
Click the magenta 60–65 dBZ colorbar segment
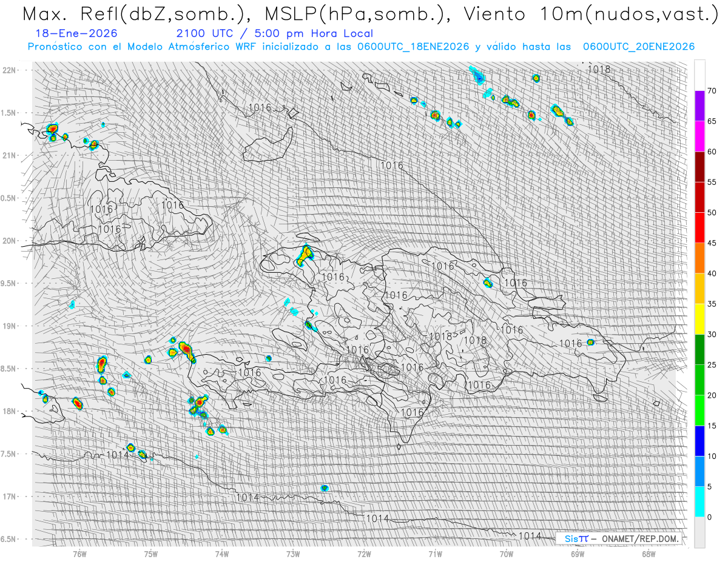coord(699,136)
